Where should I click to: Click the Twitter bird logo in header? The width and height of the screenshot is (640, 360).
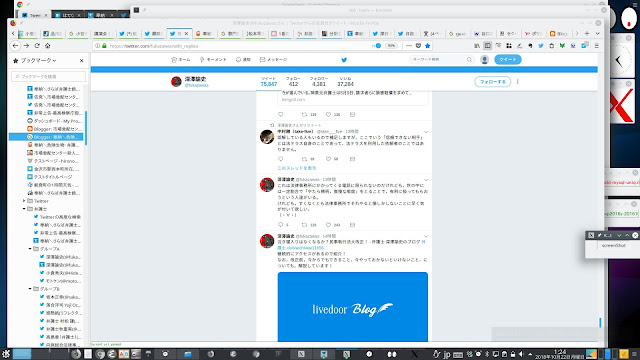tap(344, 60)
